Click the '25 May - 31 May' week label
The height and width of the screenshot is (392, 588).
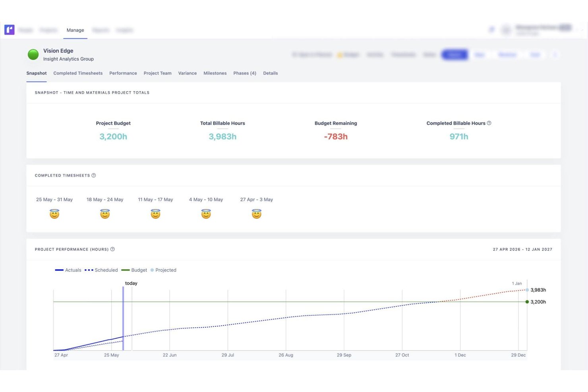pyautogui.click(x=54, y=200)
